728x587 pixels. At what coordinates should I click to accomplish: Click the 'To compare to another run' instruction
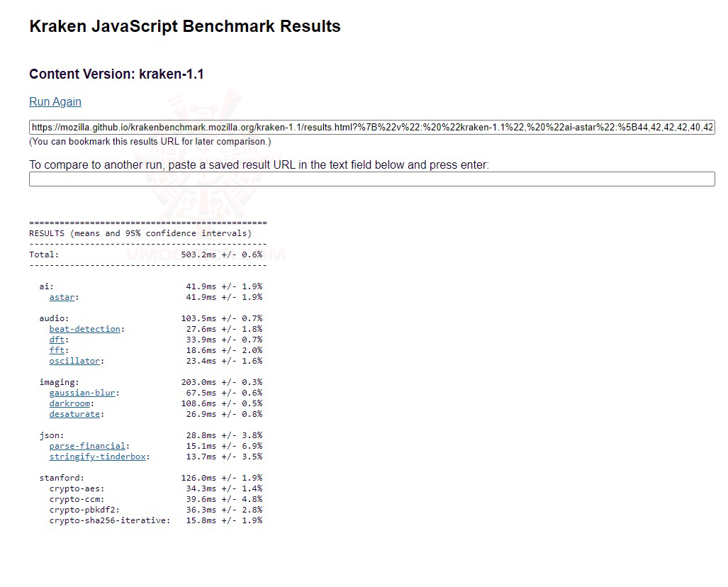coord(259,165)
